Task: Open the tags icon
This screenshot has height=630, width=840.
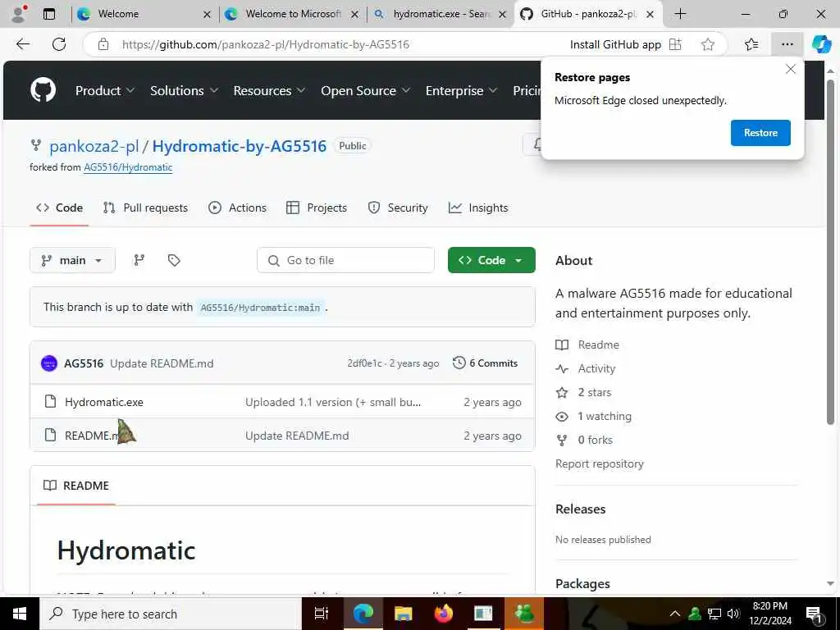Action: 174,260
